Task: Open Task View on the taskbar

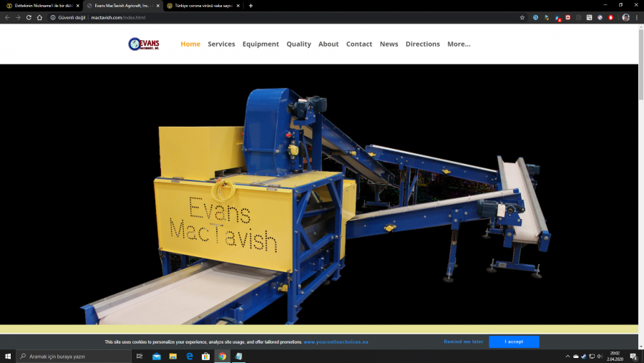Action: [x=140, y=357]
